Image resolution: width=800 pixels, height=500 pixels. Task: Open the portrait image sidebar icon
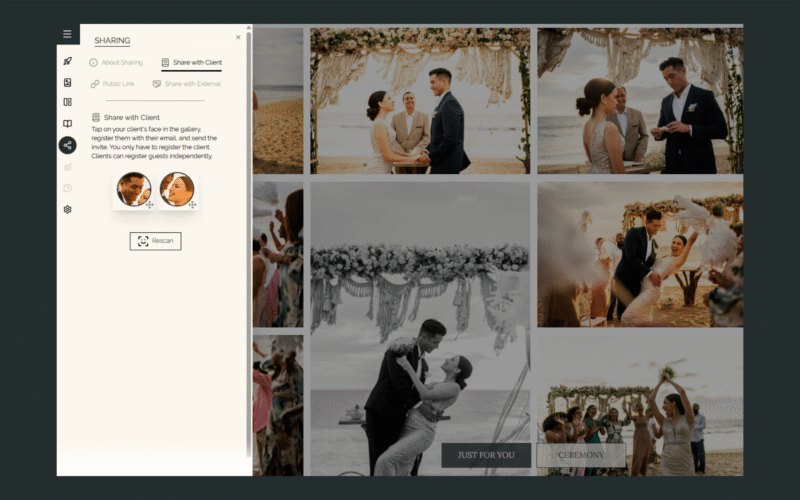point(67,82)
